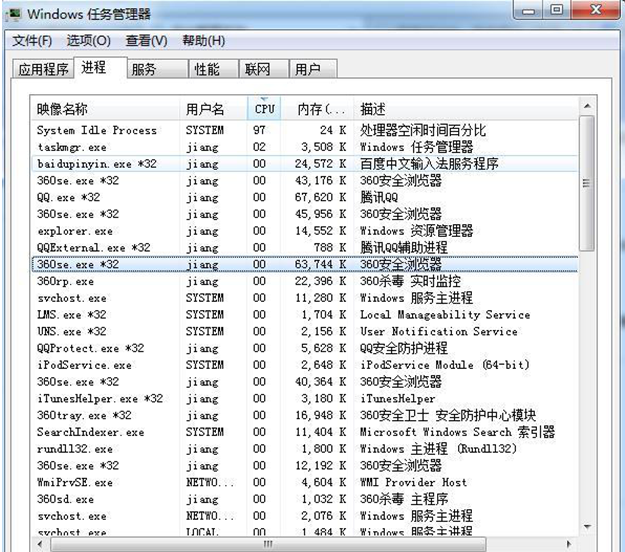Open the 查看(V) menu

point(146,41)
